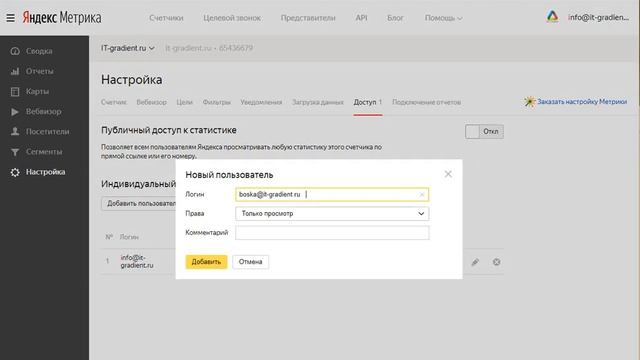640x360 pixels.
Task: Open Целевой звонок in top navigation
Action: tap(232, 18)
